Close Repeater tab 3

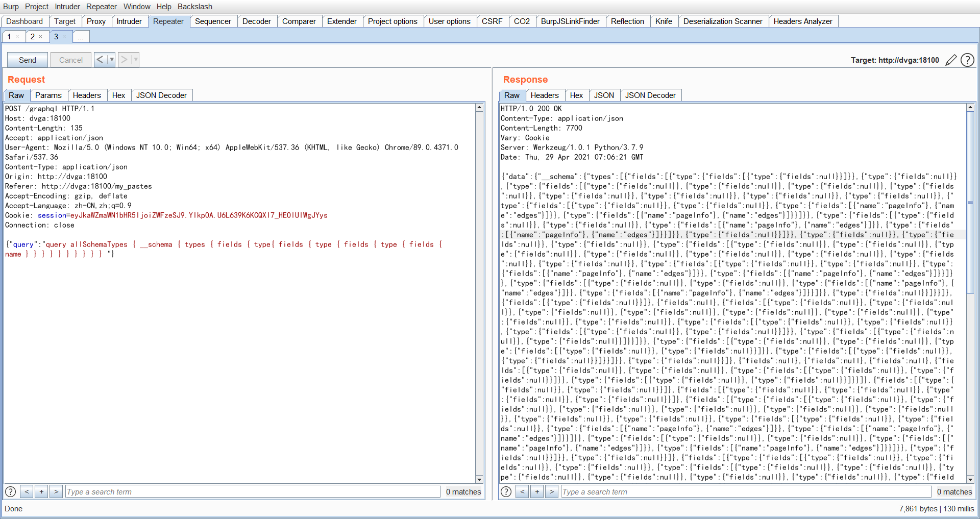tap(64, 37)
